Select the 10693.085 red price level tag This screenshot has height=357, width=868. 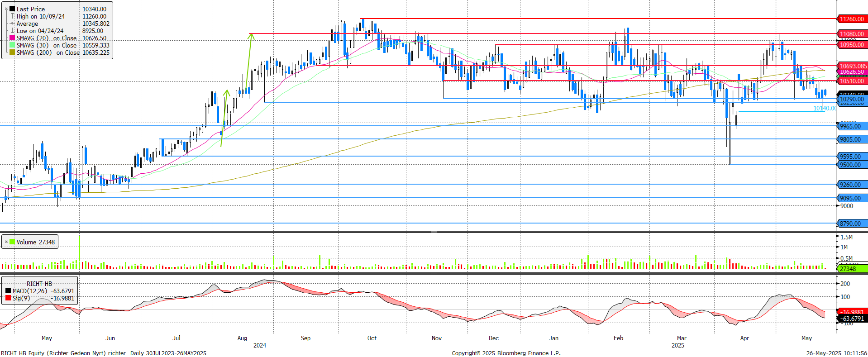click(853, 66)
